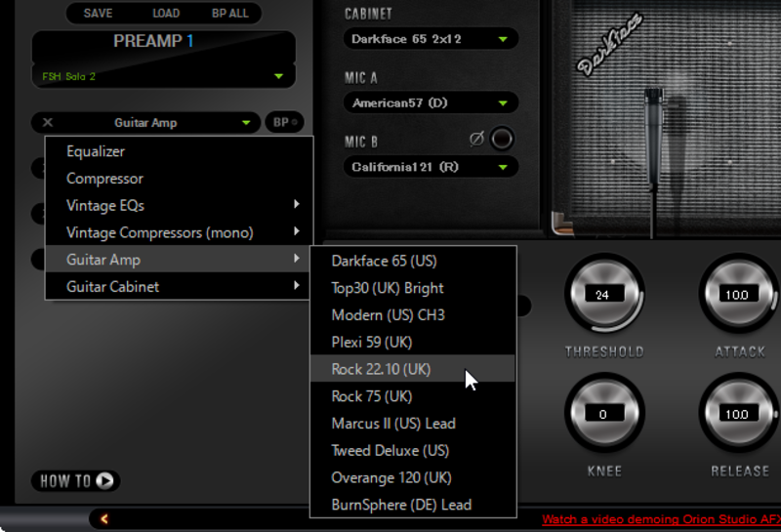Click the Threshold value field showing 24

click(604, 295)
